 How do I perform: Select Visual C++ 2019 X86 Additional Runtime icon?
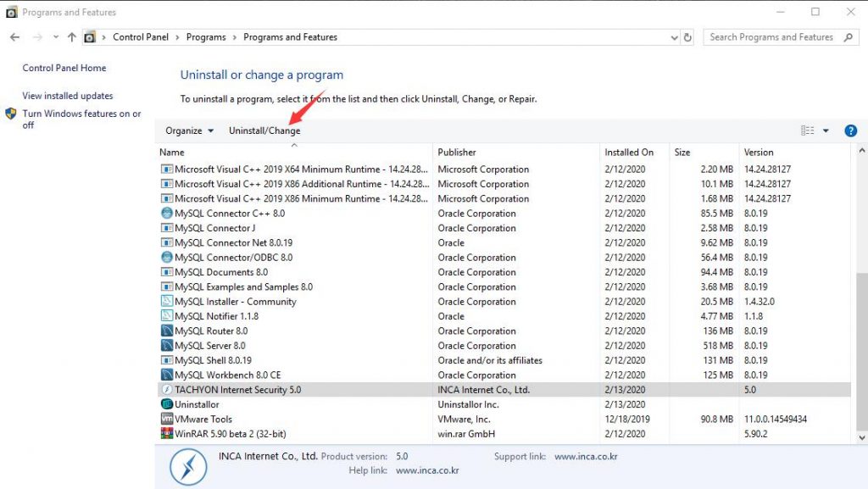[167, 184]
